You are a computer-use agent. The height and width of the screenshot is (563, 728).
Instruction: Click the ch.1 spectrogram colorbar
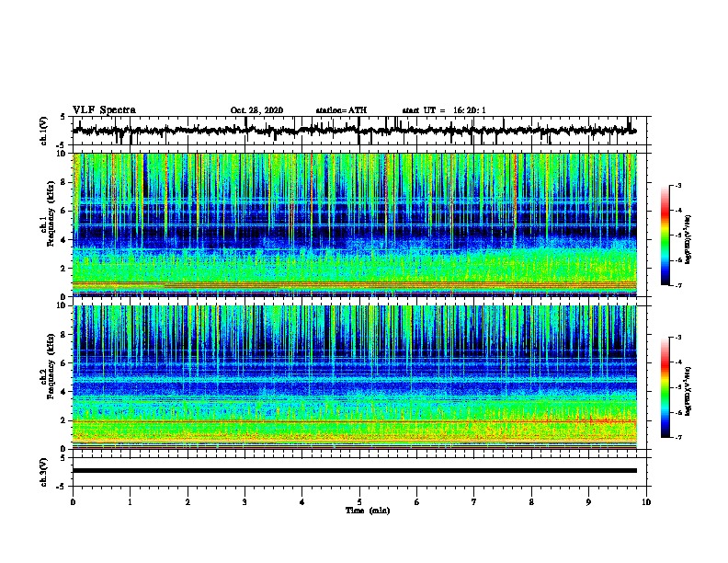pyautogui.click(x=665, y=236)
